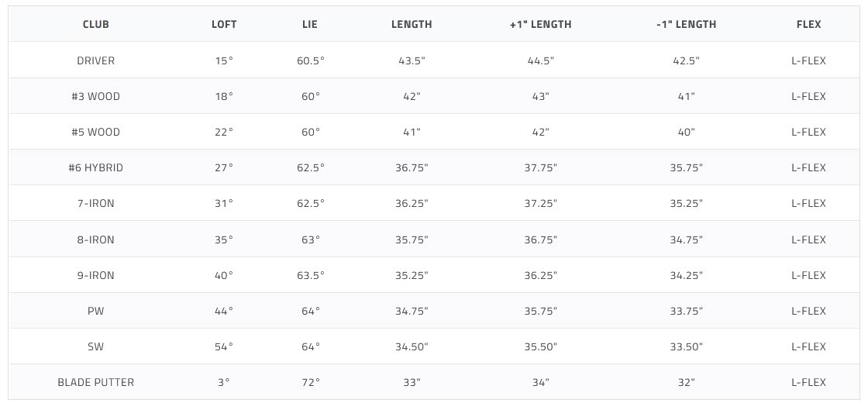Click the LENGTH column header

click(412, 24)
